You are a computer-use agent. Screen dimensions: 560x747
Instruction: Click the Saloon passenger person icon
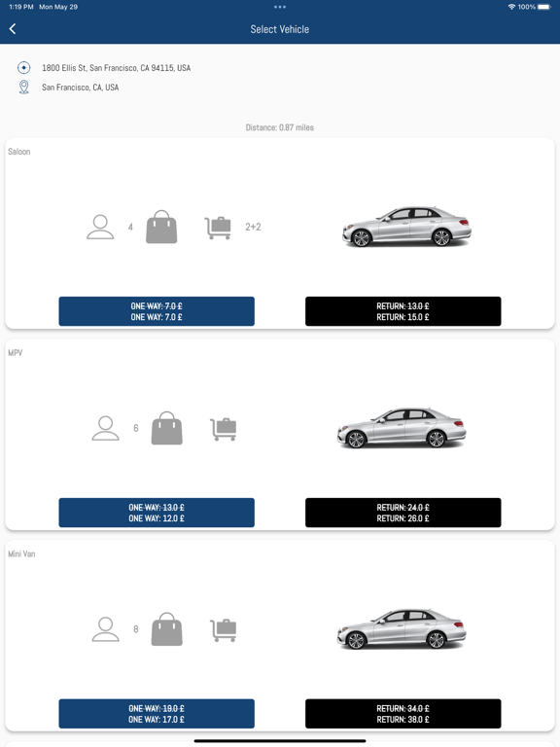point(100,227)
